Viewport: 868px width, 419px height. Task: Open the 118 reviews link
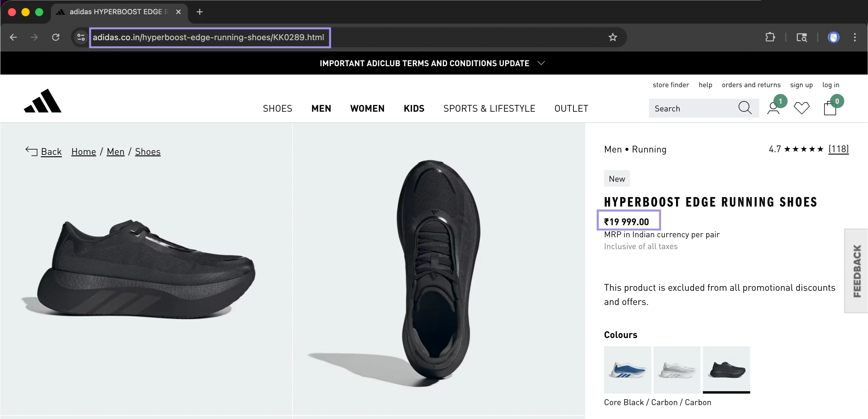[838, 149]
